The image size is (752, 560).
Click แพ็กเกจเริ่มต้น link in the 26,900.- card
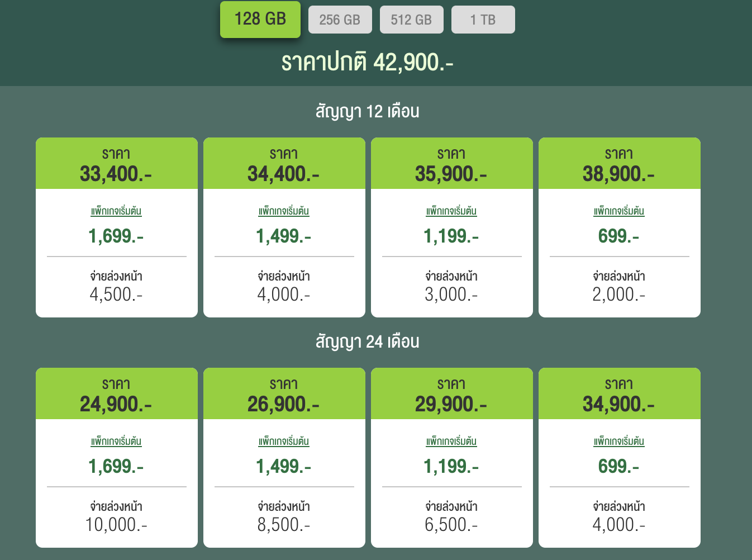click(284, 442)
